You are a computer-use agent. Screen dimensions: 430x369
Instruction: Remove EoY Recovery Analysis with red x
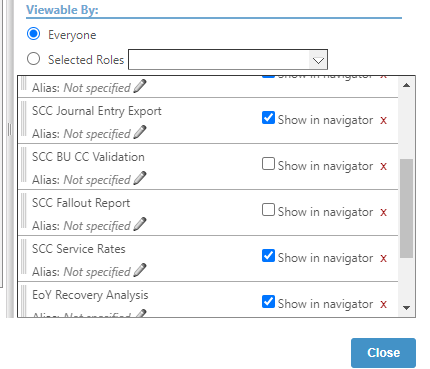point(383,304)
